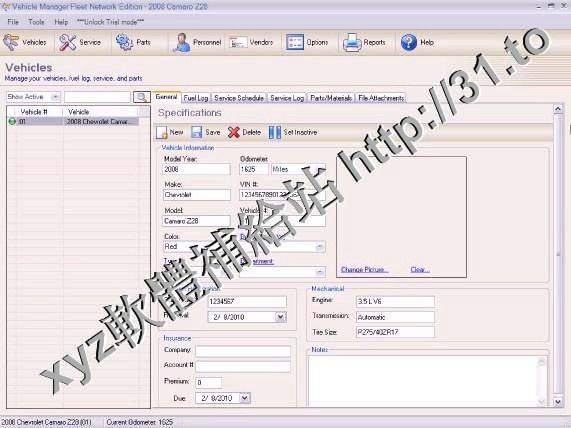Image resolution: width=571 pixels, height=428 pixels.
Task: Expand the Show Active filter dropdown
Action: pos(55,97)
